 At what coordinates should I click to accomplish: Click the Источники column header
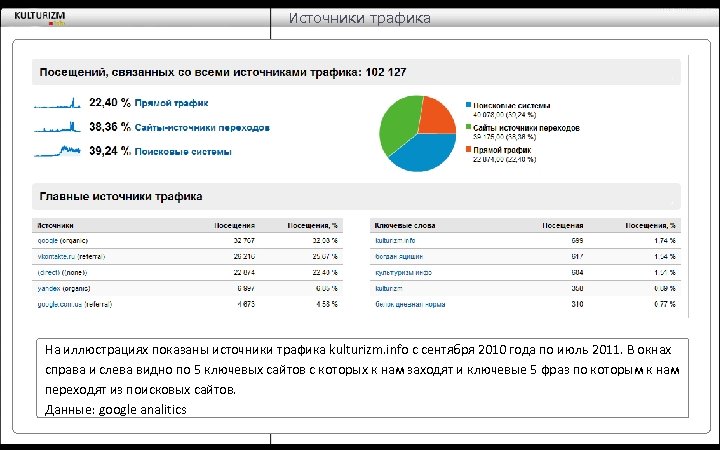(55, 225)
